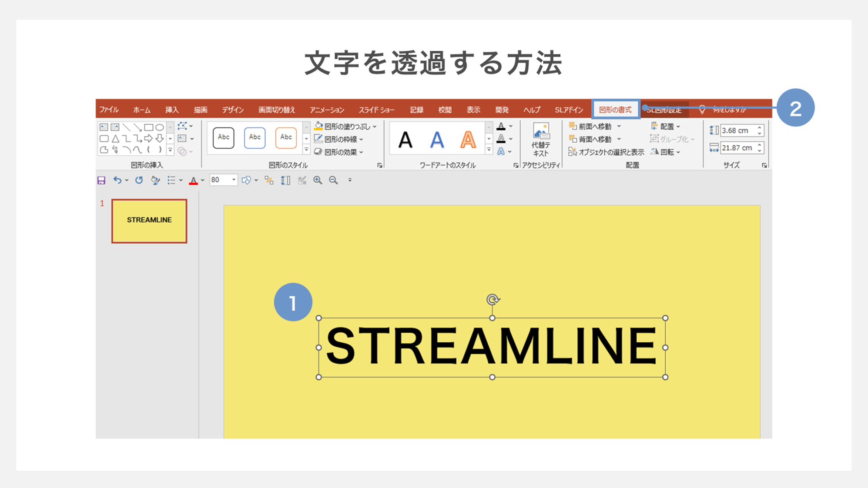Click the Zoom In magnifier icon

point(318,180)
